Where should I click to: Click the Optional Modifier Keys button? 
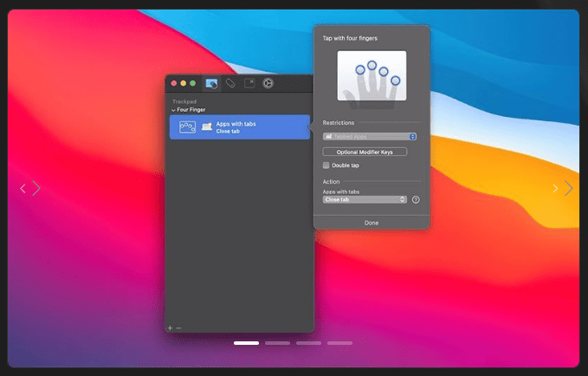365,152
